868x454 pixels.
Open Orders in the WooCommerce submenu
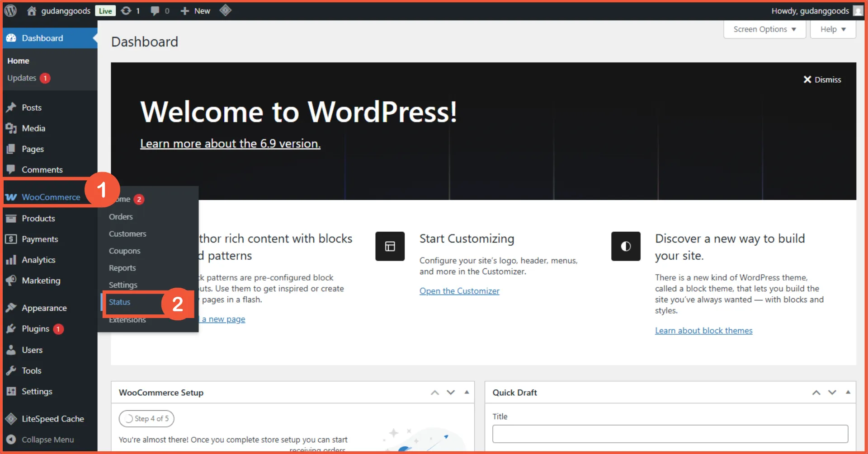(120, 216)
